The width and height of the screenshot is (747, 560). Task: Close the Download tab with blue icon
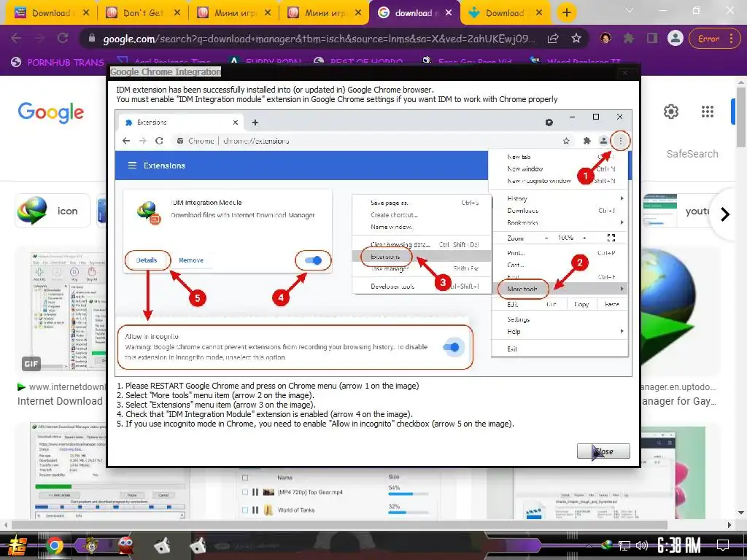(x=539, y=13)
